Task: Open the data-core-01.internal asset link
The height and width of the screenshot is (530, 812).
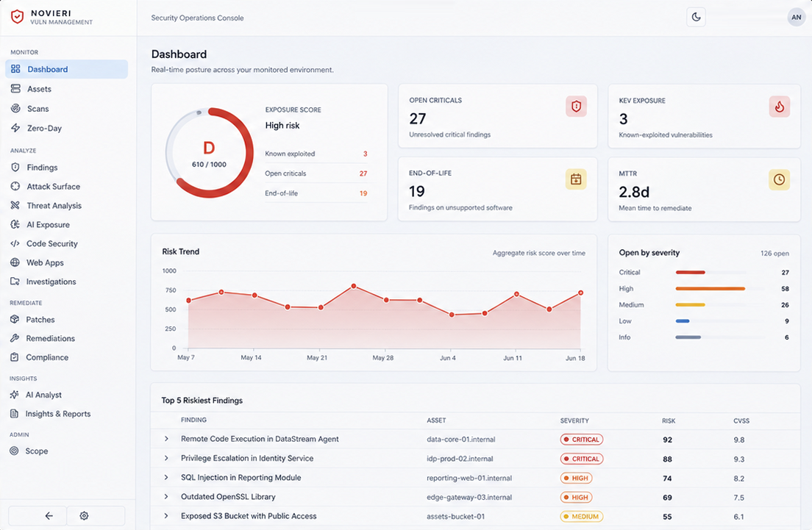Action: pos(461,440)
